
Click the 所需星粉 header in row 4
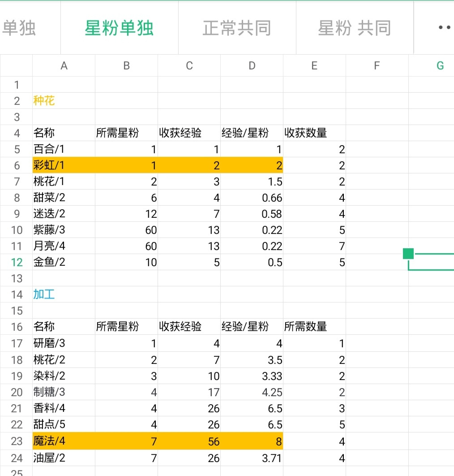(x=126, y=133)
